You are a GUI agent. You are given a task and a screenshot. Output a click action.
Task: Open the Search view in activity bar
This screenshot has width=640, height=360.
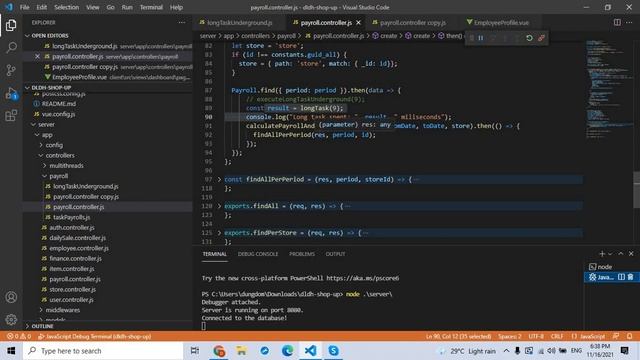(x=11, y=47)
